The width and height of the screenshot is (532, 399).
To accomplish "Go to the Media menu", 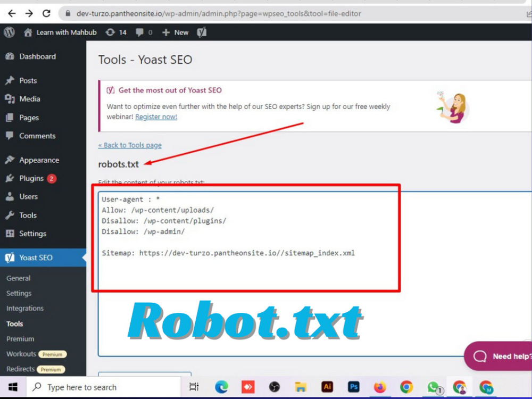I will (x=29, y=99).
